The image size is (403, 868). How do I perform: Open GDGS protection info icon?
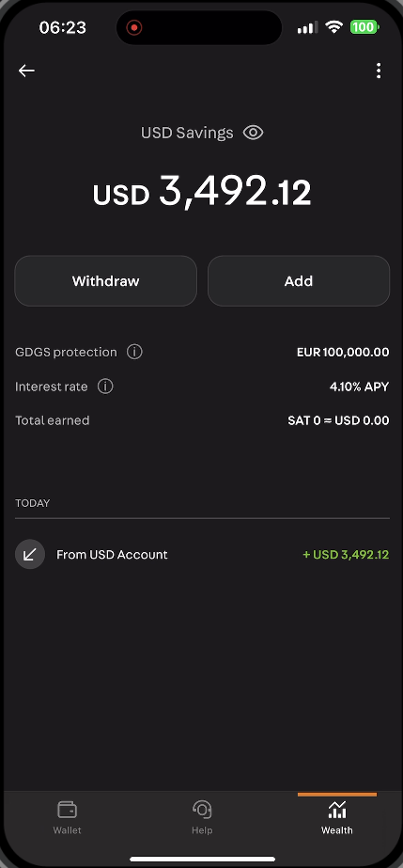click(134, 352)
